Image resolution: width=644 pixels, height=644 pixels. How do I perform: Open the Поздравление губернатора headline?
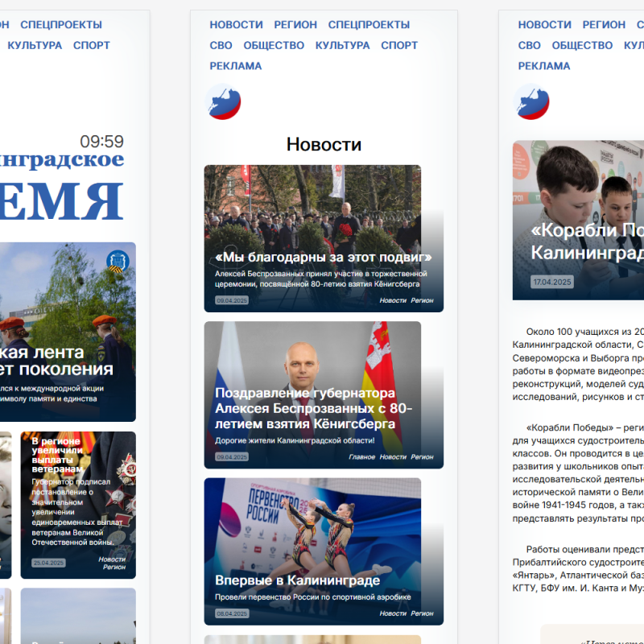click(x=313, y=408)
